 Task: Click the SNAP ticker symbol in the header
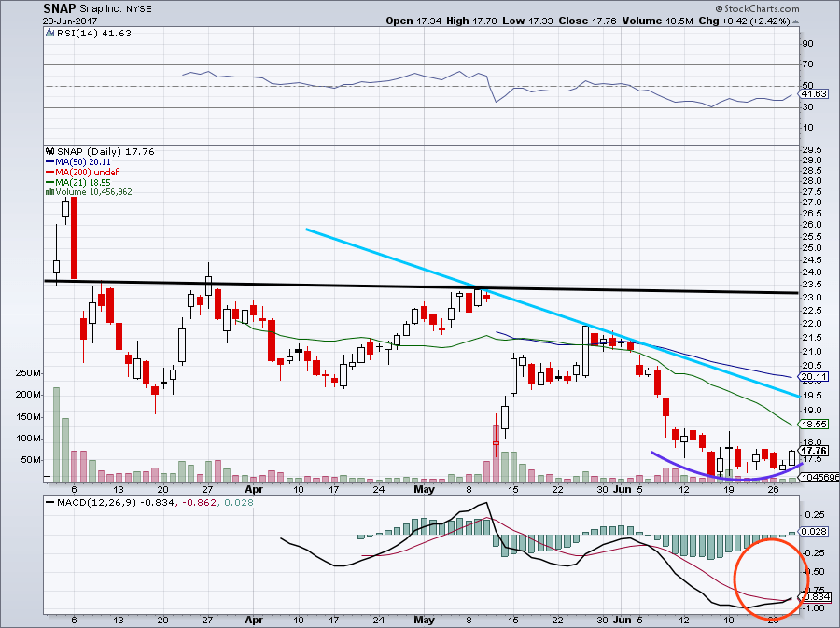(x=61, y=9)
